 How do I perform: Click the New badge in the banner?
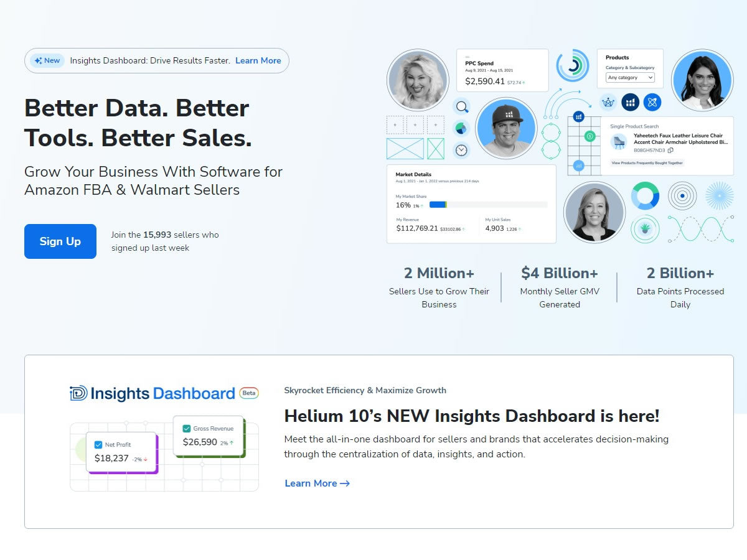coord(47,60)
